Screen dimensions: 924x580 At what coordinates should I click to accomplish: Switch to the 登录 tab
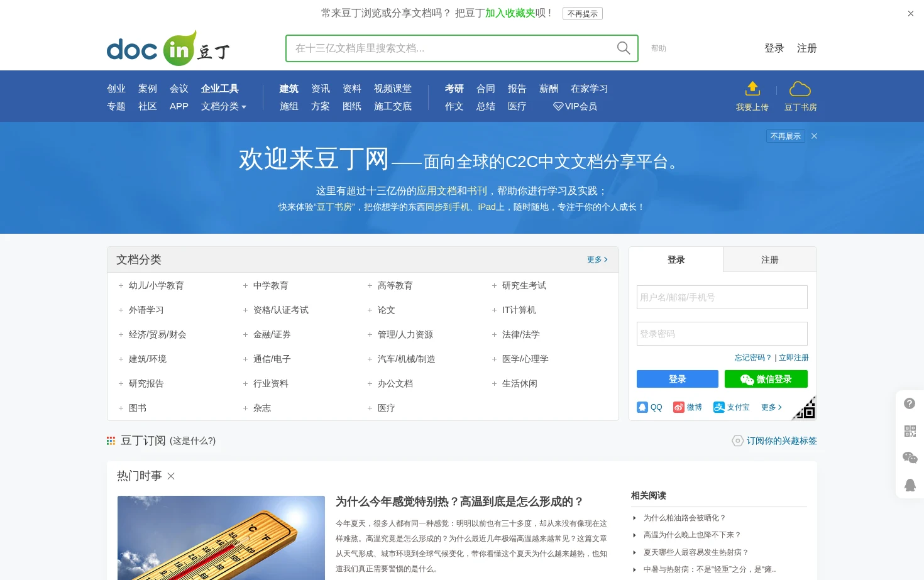coord(676,260)
